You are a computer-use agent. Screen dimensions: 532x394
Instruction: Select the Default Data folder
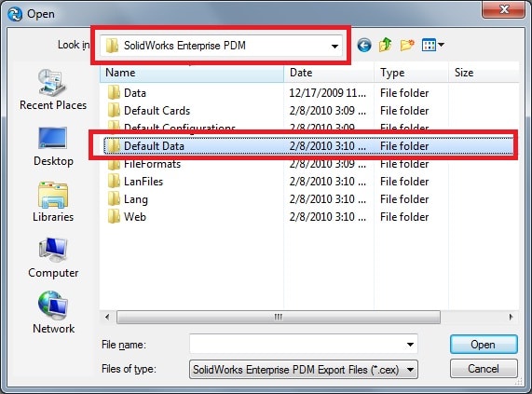click(x=308, y=146)
